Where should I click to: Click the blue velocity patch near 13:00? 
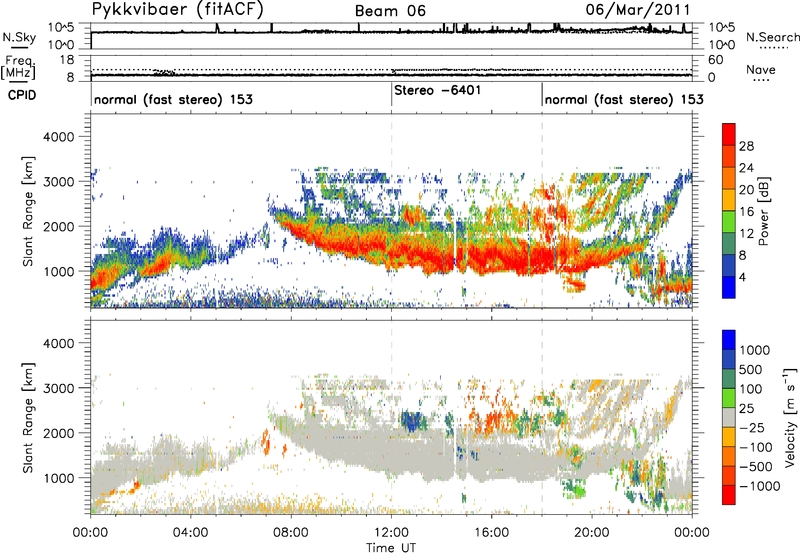[x=412, y=422]
